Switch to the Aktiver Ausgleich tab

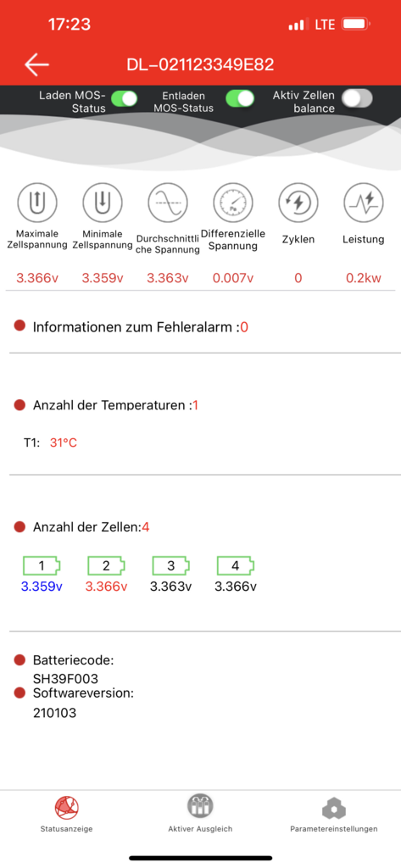click(x=200, y=815)
